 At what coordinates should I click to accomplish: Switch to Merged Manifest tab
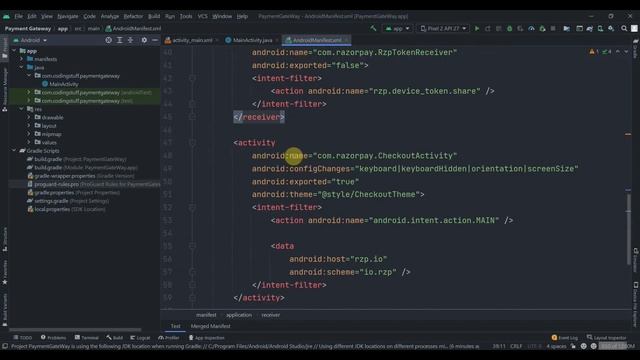[210, 326]
